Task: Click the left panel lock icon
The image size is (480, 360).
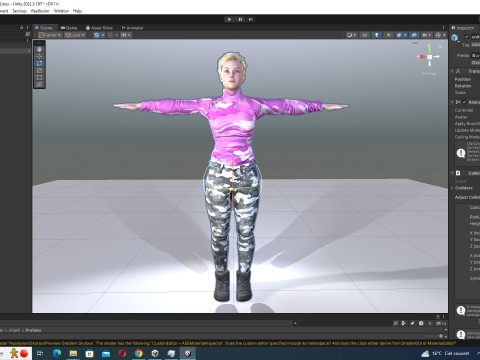Action: (22, 28)
